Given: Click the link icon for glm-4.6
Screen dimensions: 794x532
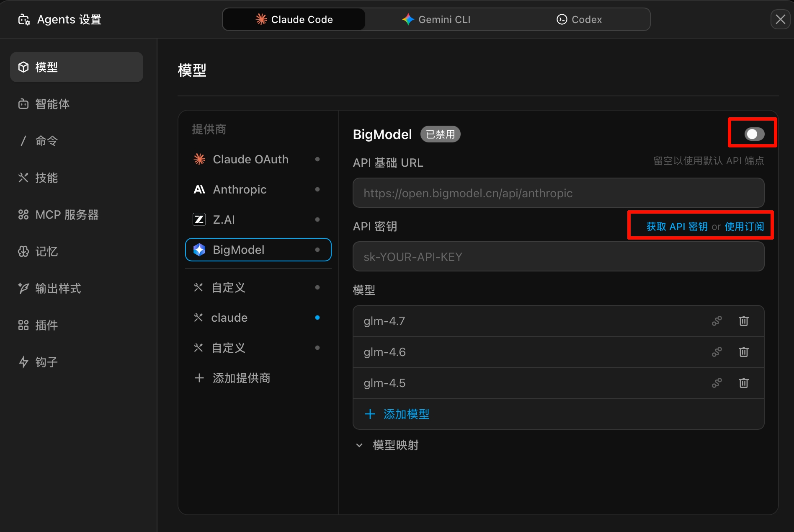Looking at the screenshot, I should pos(717,352).
